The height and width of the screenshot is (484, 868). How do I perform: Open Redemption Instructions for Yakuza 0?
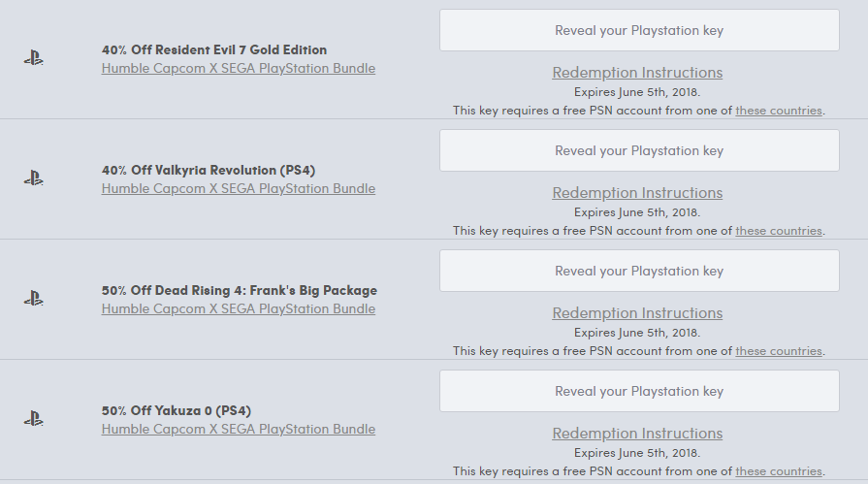[637, 433]
